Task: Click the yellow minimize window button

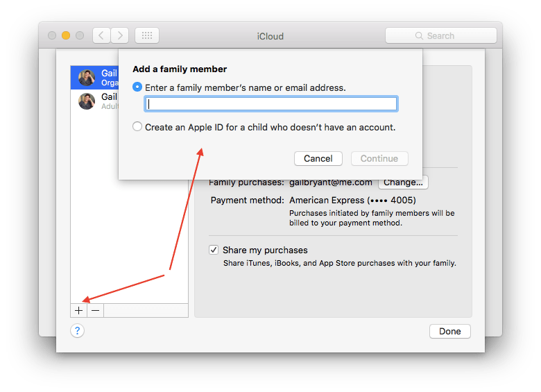Action: tap(66, 35)
